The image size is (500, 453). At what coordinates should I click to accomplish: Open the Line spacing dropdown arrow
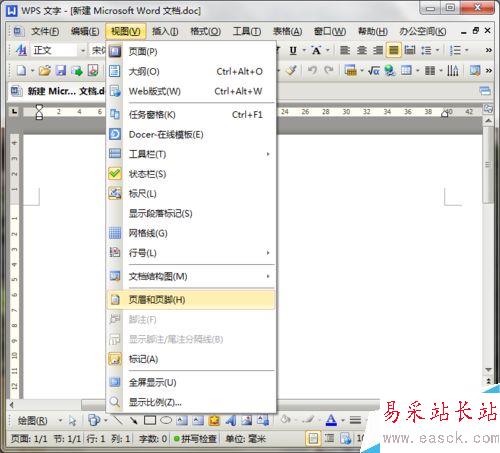coord(437,51)
